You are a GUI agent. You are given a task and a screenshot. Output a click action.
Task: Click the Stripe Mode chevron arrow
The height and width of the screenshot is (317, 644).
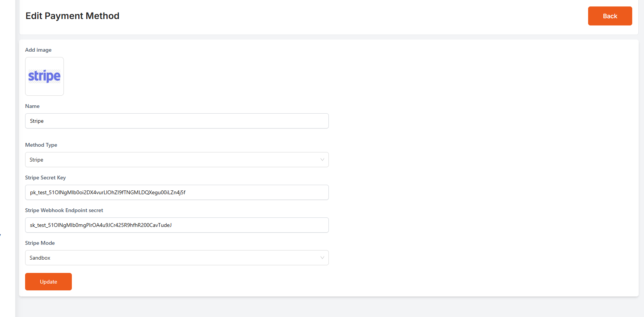322,258
